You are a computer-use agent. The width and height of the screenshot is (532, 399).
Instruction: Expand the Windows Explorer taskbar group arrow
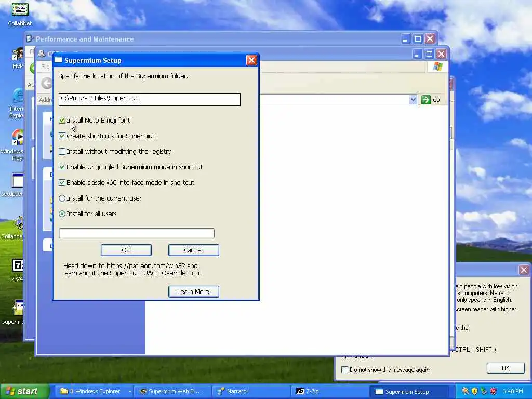point(129,392)
